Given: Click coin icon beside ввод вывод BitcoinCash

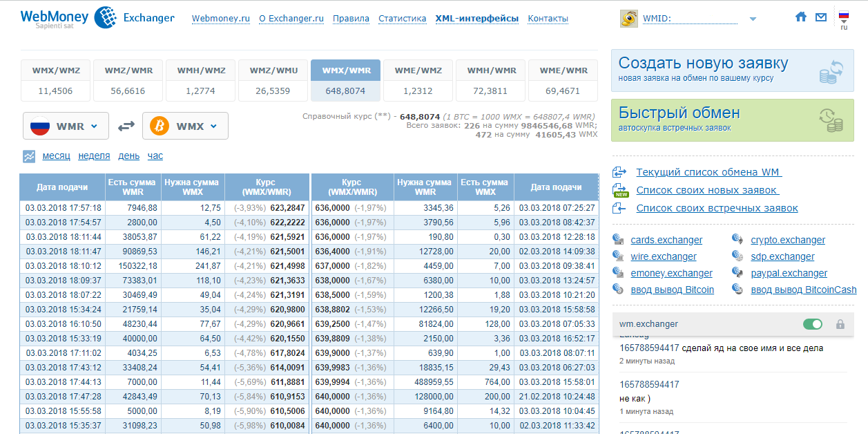Looking at the screenshot, I should pos(738,290).
